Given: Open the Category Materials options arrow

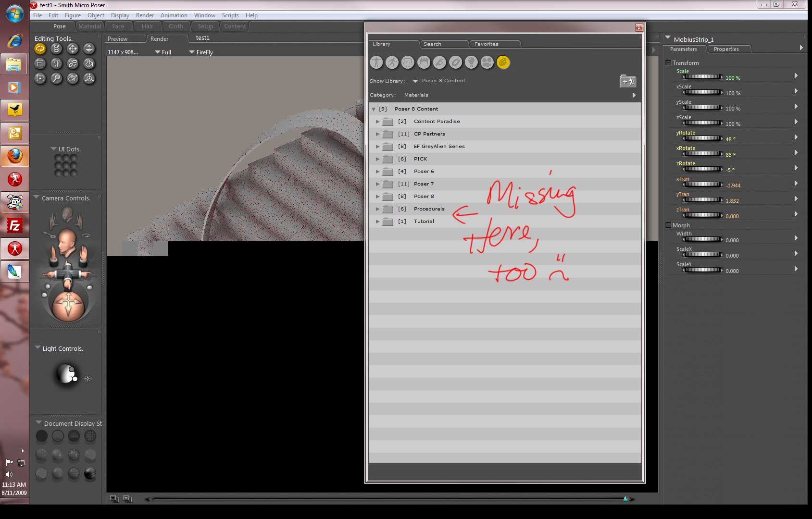Looking at the screenshot, I should click(x=634, y=95).
